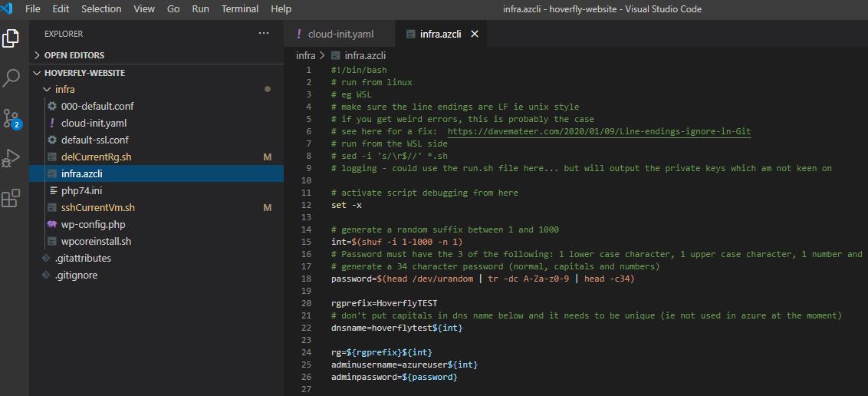Viewport: 868px width, 396px height.
Task: Click the '#!/bin/bash' shebang line
Action: point(359,71)
